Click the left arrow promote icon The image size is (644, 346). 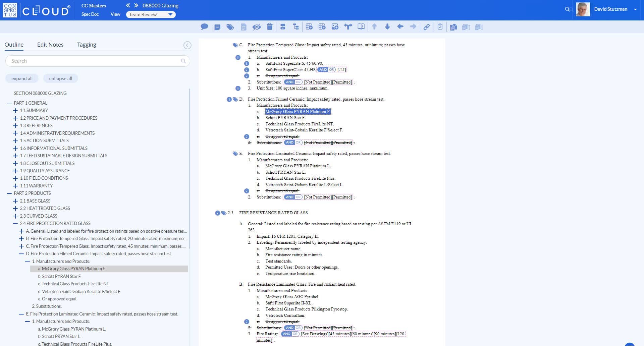coord(400,26)
